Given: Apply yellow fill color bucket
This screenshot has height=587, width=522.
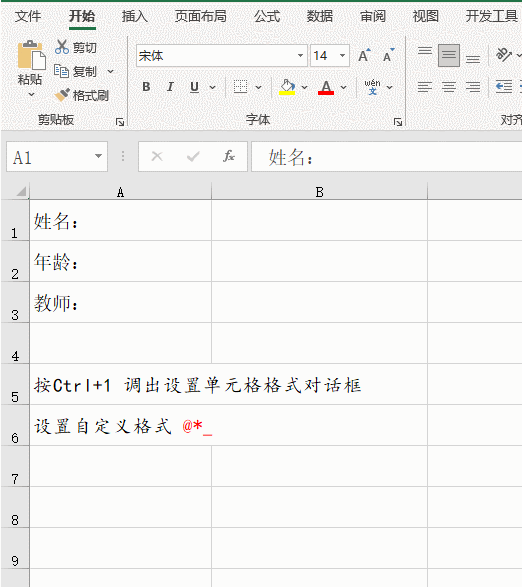Looking at the screenshot, I should (287, 87).
